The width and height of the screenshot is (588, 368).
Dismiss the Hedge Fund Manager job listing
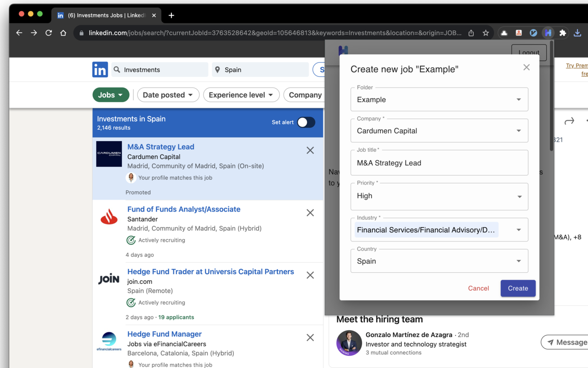[x=310, y=338]
